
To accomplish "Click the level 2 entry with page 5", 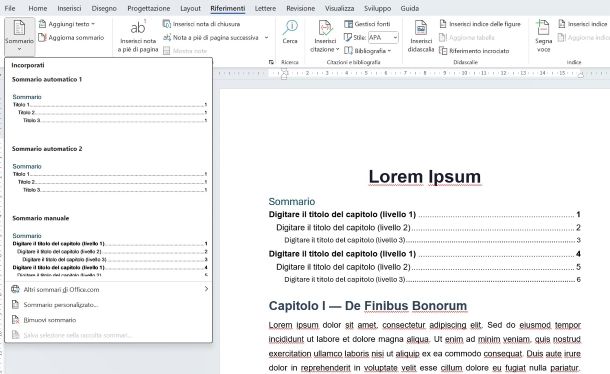I will tap(428, 267).
